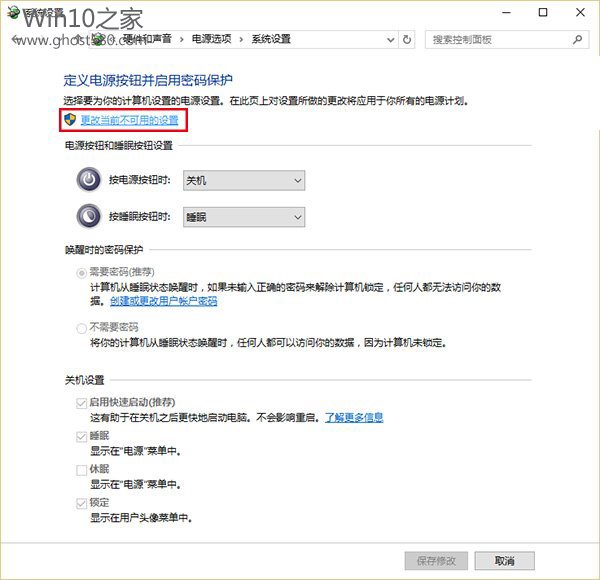Expand the chevron after 电源选项 in breadcrumb
The height and width of the screenshot is (580, 600).
click(x=241, y=39)
